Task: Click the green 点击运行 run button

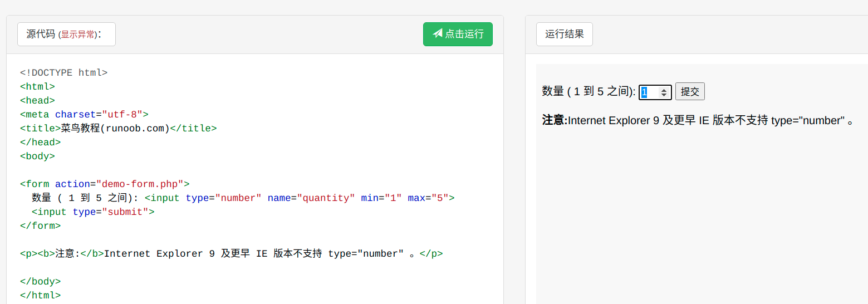Action: [x=458, y=34]
